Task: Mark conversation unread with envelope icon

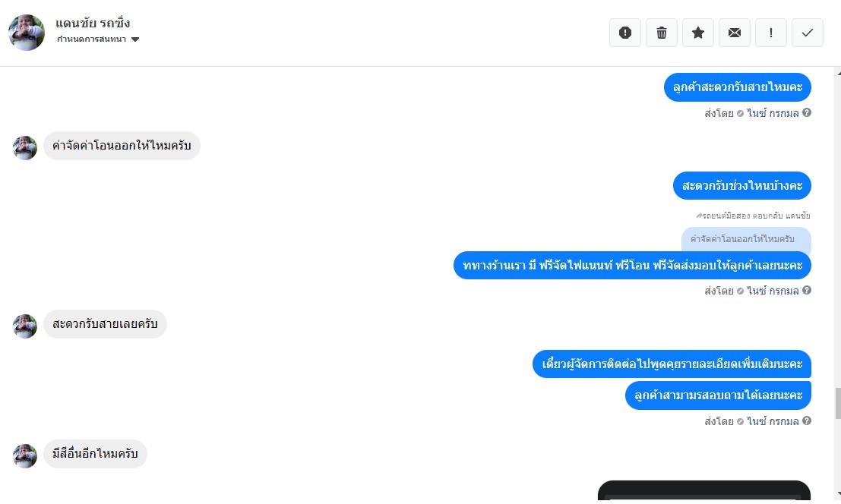Action: 735,33
